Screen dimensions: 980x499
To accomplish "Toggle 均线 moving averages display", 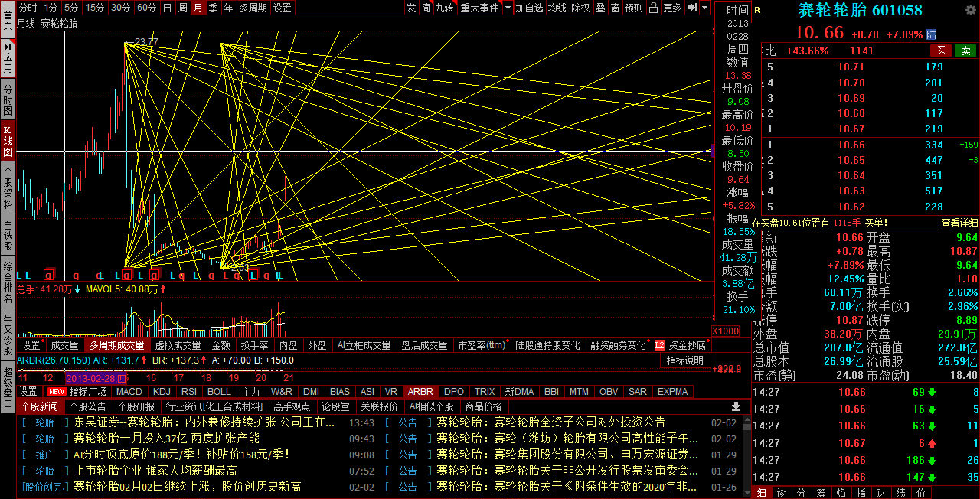I will tap(557, 8).
